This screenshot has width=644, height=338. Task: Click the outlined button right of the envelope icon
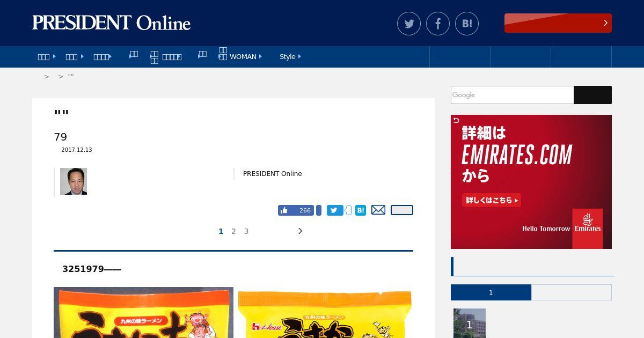[x=402, y=210]
